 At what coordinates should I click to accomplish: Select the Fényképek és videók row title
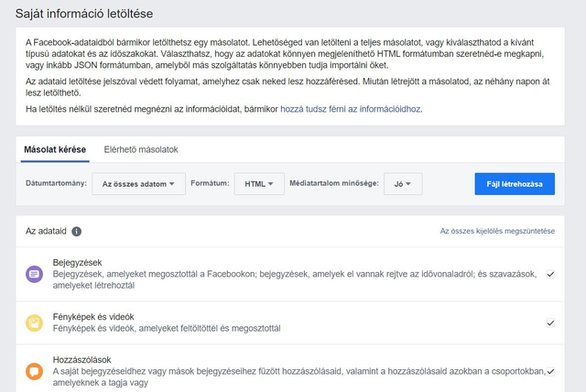93,317
